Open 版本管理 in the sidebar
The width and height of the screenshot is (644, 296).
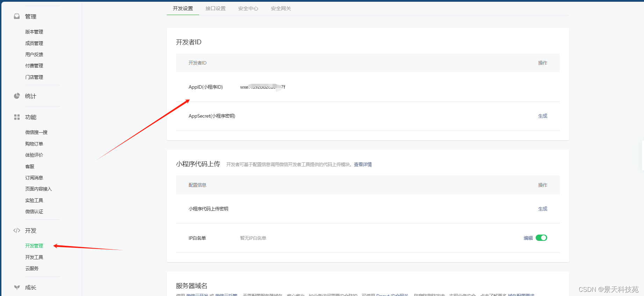point(34,32)
